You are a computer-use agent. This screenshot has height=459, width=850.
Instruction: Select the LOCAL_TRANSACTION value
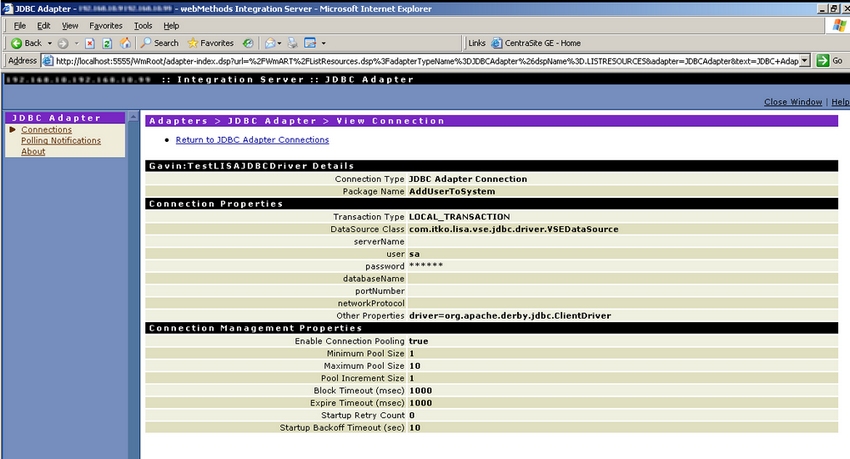point(459,216)
